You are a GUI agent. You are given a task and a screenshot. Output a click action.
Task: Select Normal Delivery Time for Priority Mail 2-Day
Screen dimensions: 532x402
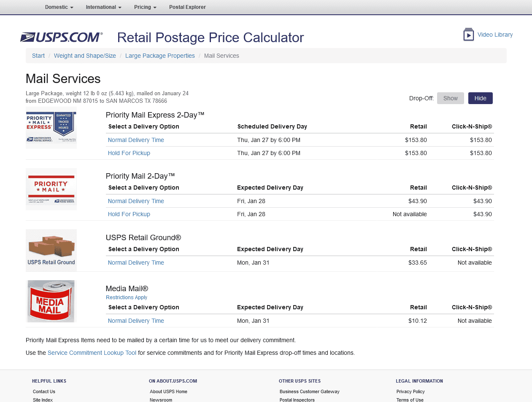coord(136,201)
